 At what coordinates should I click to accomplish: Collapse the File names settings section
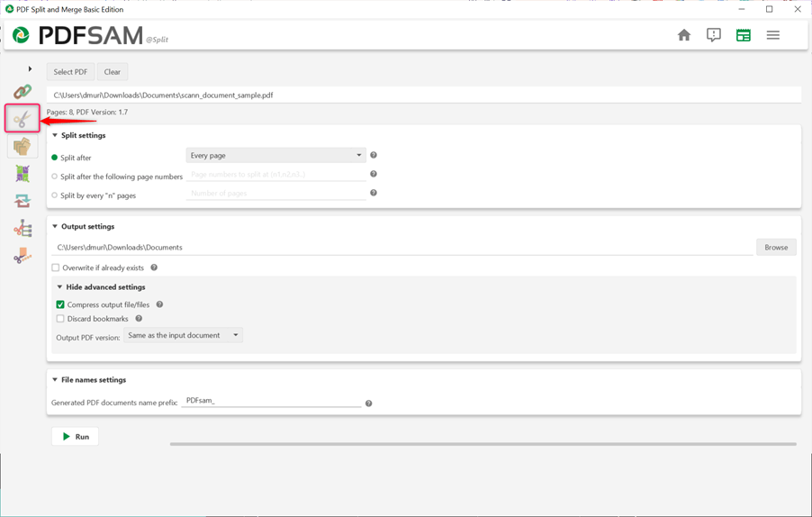pyautogui.click(x=55, y=380)
